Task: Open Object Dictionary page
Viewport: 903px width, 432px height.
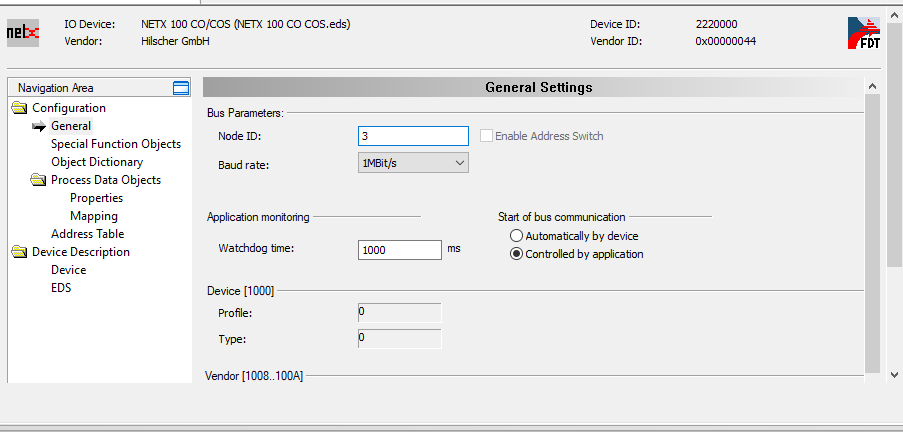Action: tap(97, 162)
